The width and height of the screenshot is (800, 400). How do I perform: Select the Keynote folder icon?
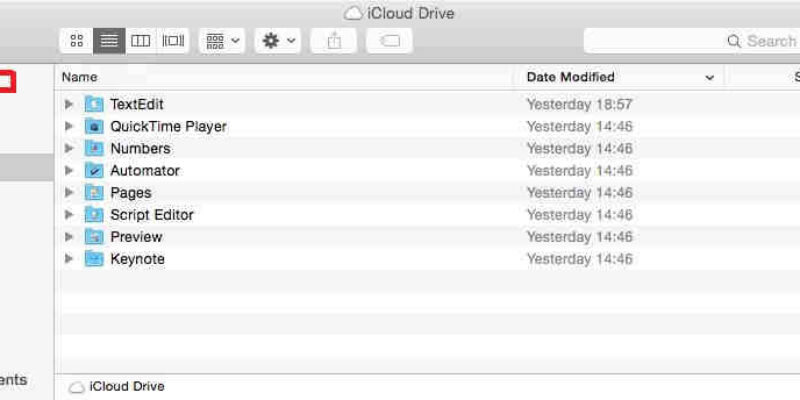tap(94, 259)
